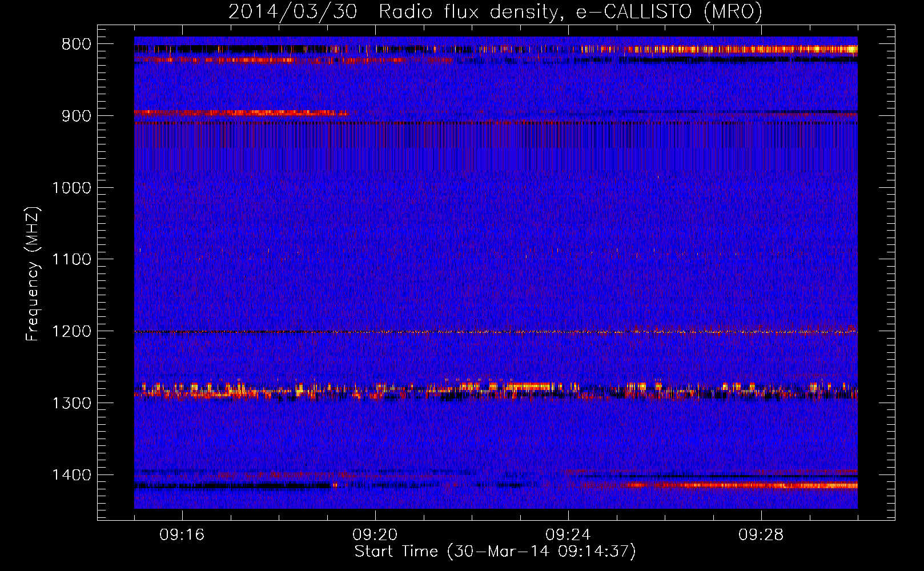
Task: Click the 09:24 time tick label
Action: pyautogui.click(x=568, y=535)
